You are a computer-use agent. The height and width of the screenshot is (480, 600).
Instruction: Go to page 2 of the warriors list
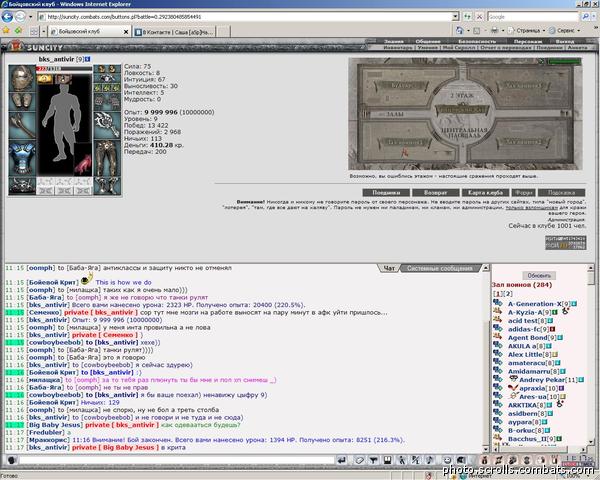coord(509,294)
